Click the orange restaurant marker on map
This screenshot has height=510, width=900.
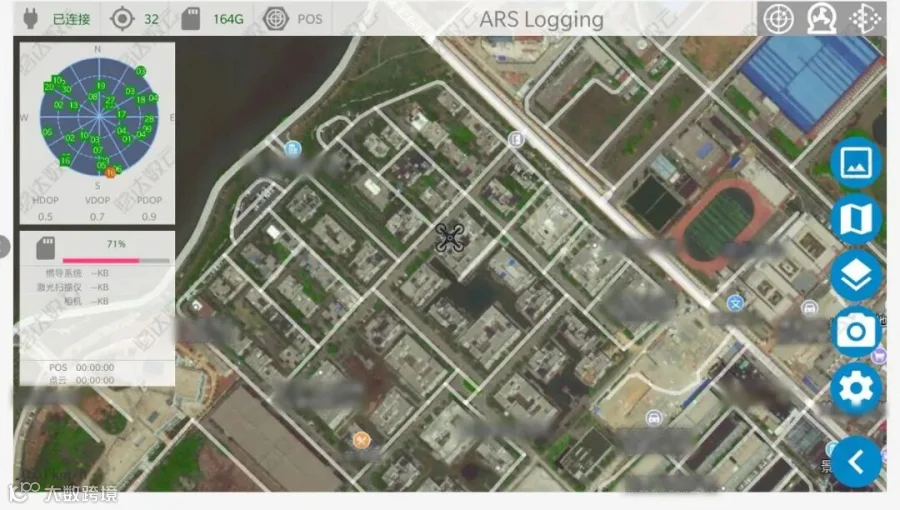pyautogui.click(x=361, y=440)
